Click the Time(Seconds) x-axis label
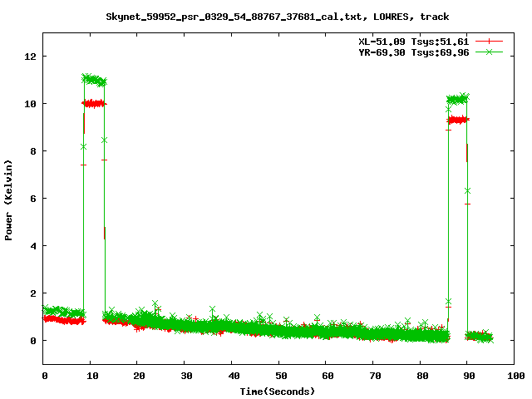 pyautogui.click(x=277, y=392)
